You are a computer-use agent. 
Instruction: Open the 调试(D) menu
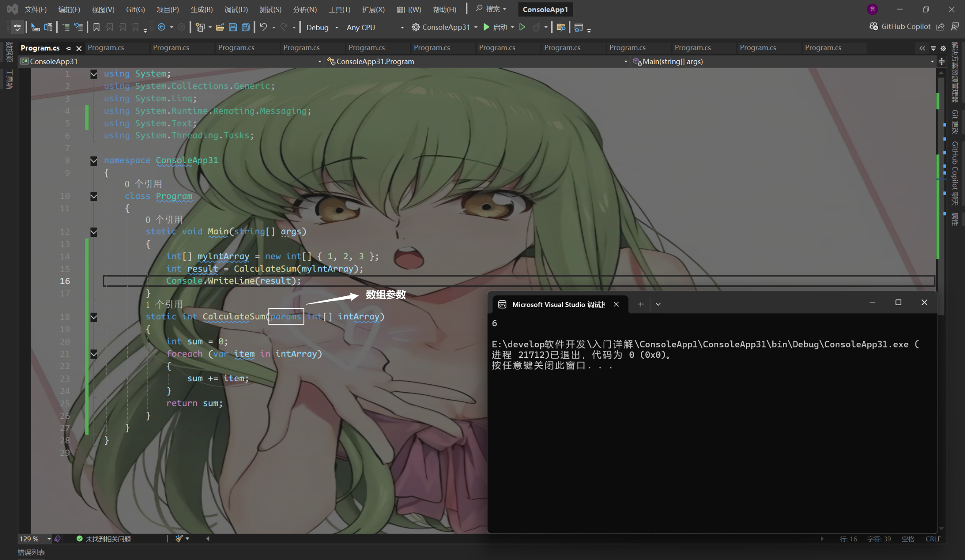tap(236, 9)
